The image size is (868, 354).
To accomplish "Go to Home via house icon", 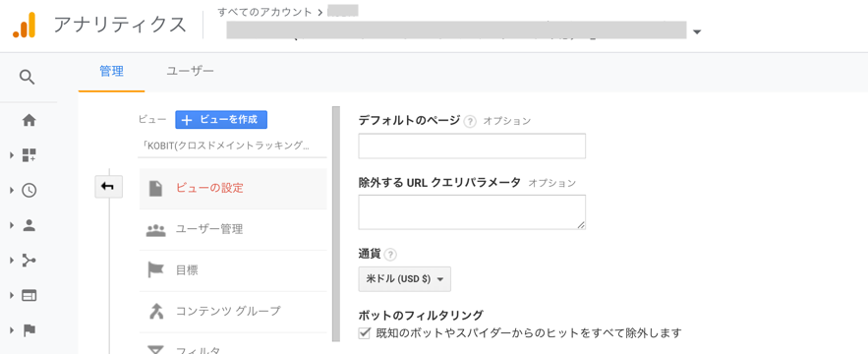I will click(x=29, y=120).
